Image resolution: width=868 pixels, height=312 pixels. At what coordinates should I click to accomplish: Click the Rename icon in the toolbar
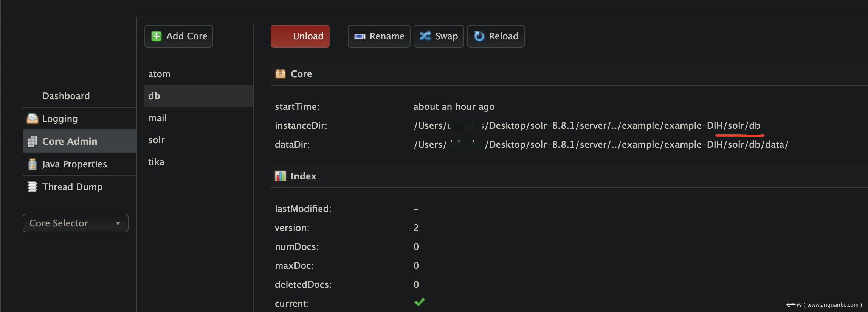point(360,36)
